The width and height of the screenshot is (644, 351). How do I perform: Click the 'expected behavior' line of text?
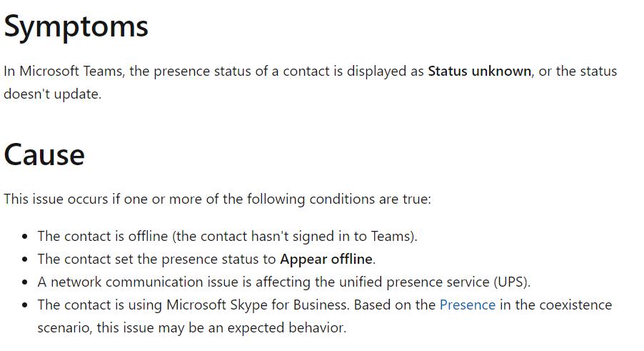coord(191,328)
